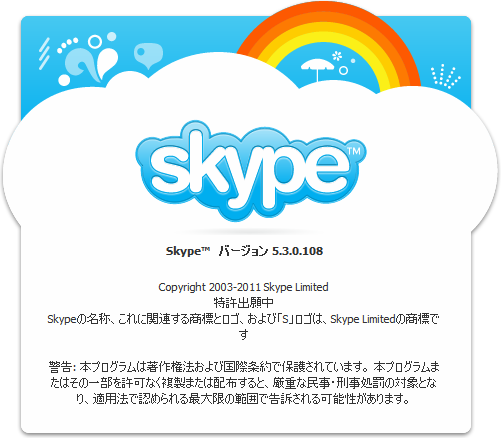Click the small ring beside umbrella

pyautogui.click(x=343, y=70)
